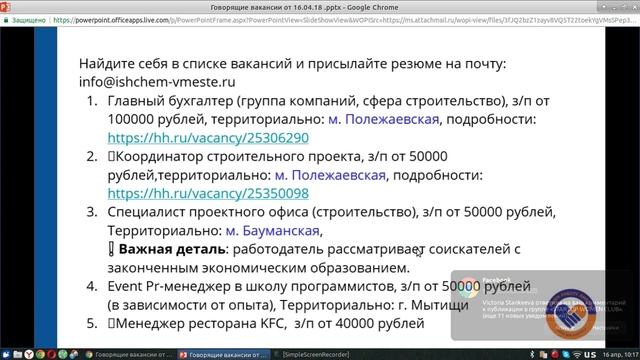Click the window title 'Говорящие вакансии от 16.04.18'
The image size is (640, 360).
(x=304, y=7)
